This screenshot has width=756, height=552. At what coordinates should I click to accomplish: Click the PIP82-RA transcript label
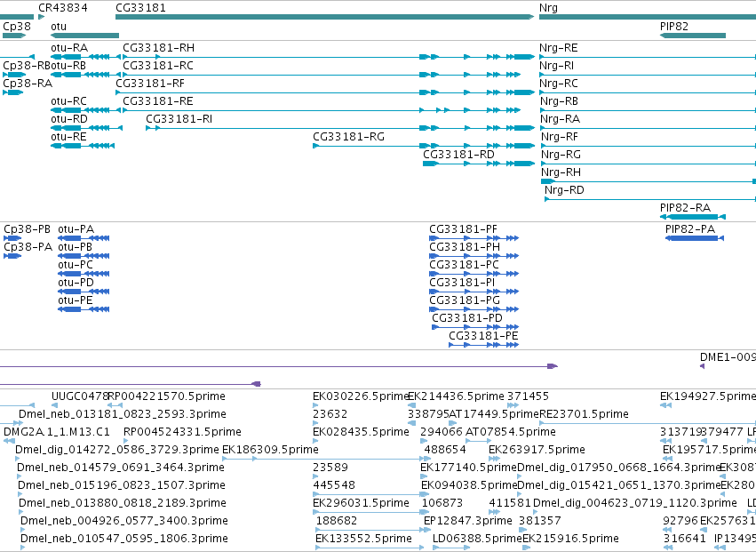click(x=685, y=208)
